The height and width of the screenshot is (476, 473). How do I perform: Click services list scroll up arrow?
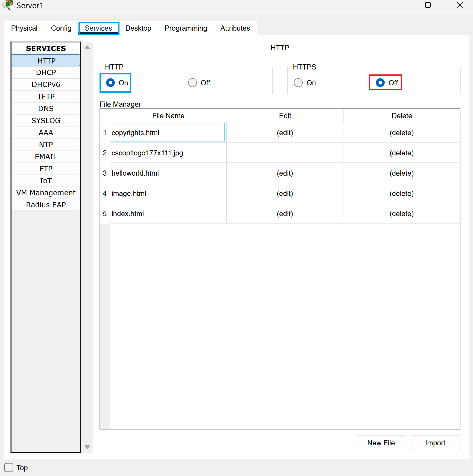(87, 47)
